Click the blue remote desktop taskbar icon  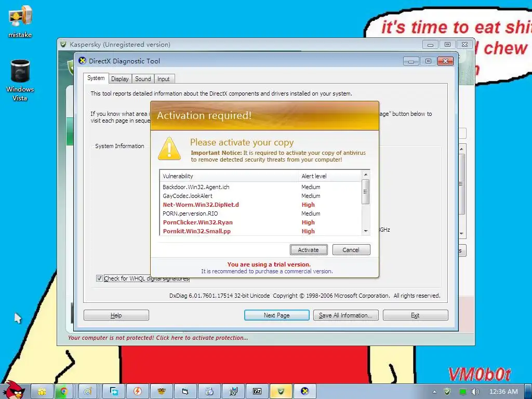click(114, 392)
